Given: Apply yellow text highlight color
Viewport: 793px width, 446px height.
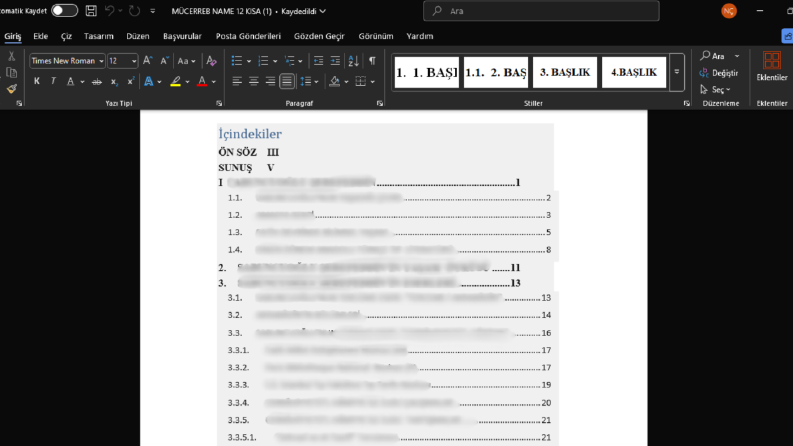Looking at the screenshot, I should [175, 81].
